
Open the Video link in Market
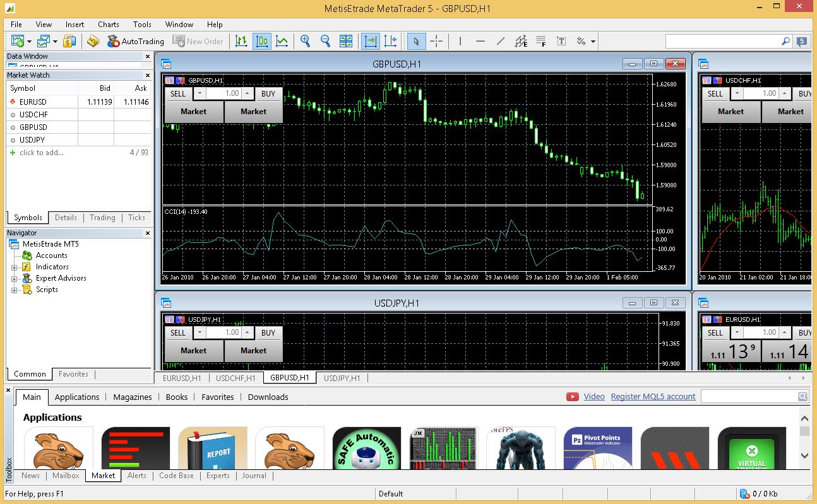click(x=594, y=397)
